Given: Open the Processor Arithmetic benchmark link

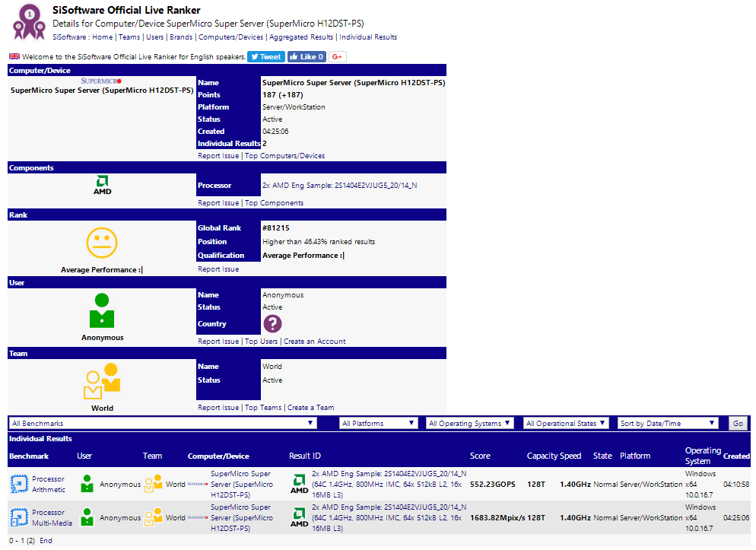Looking at the screenshot, I should (x=49, y=484).
